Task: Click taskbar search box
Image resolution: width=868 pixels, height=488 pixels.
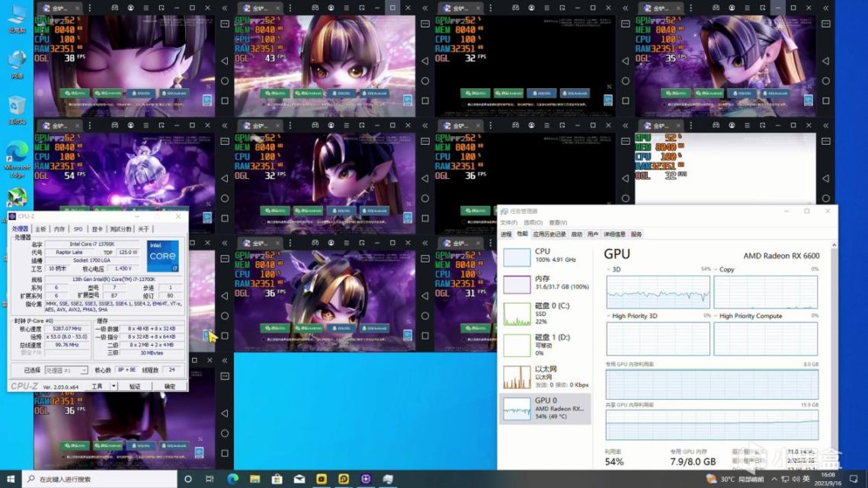Action: click(100, 479)
